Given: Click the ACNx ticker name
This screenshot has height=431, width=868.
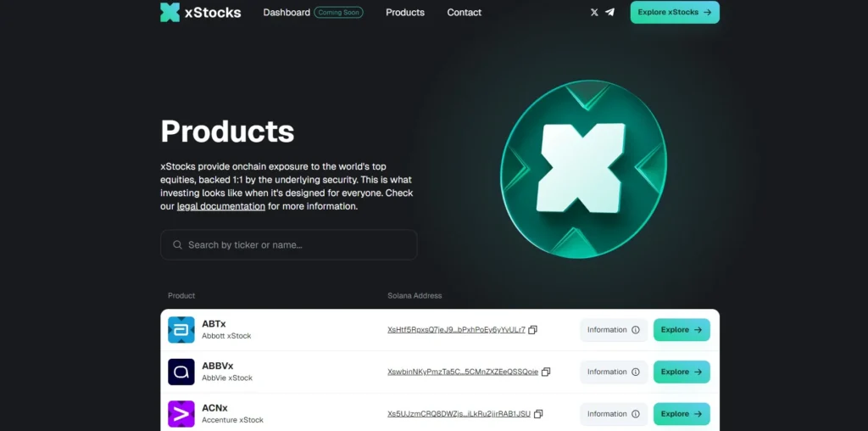Looking at the screenshot, I should [x=214, y=408].
